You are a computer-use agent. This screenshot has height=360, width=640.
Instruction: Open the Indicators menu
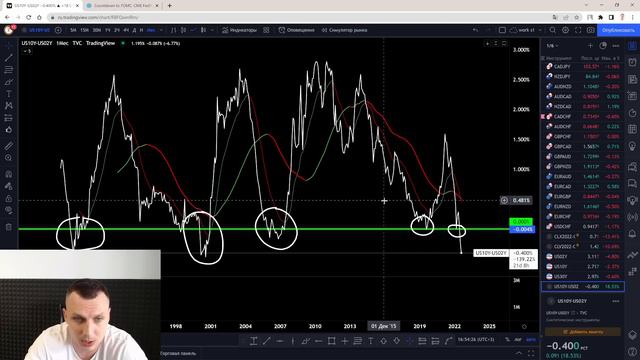coord(240,30)
